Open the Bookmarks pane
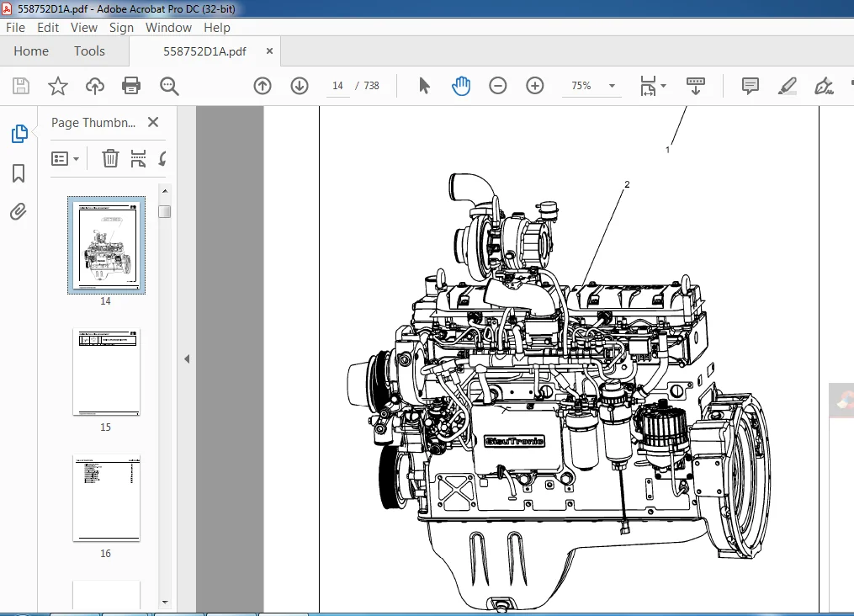854x616 pixels. 19,173
